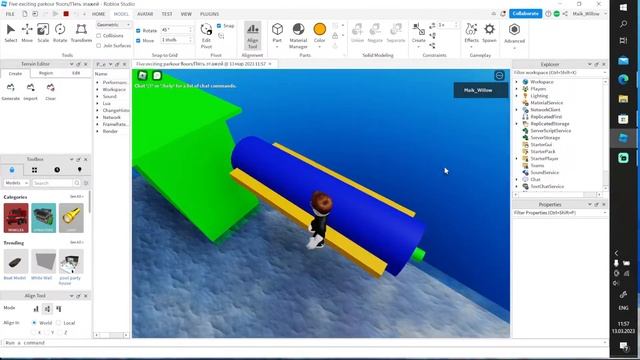This screenshot has width=640, height=360.
Task: Click the share icon near username
Action: coord(565,14)
